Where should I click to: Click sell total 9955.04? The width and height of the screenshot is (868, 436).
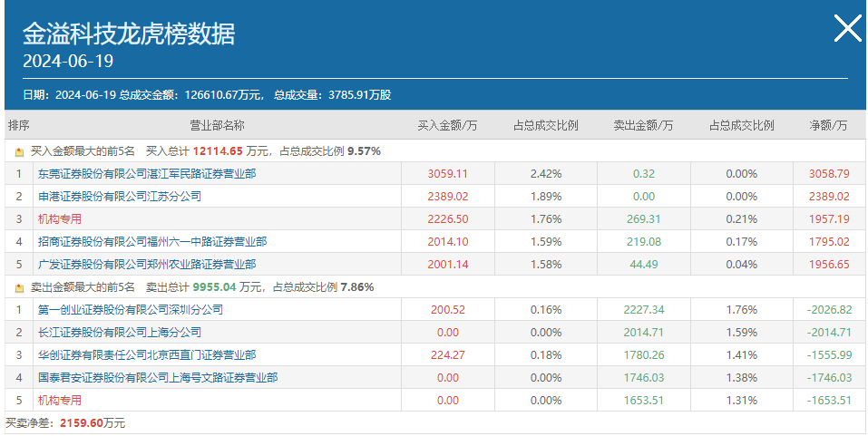click(x=215, y=287)
